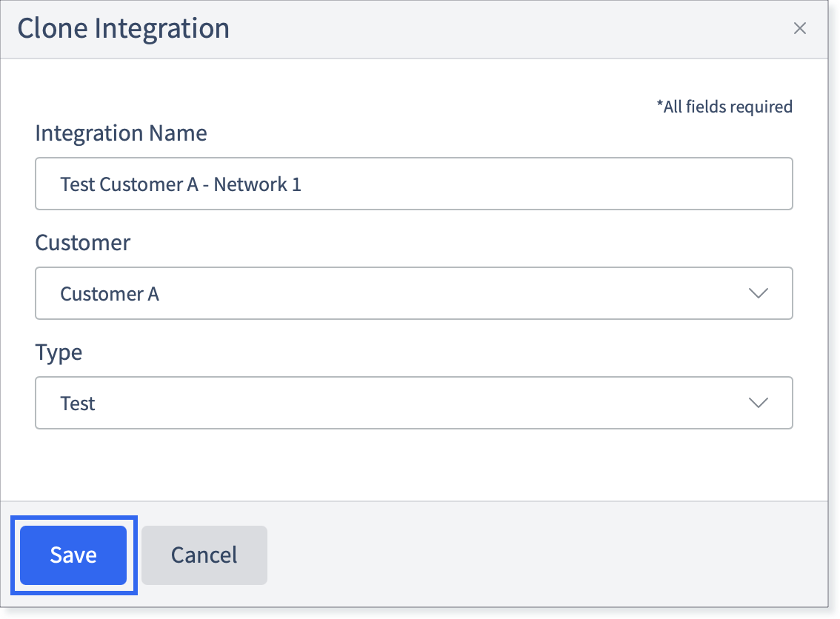The height and width of the screenshot is (619, 840).
Task: Click the '*All fields required' note
Action: [x=724, y=107]
